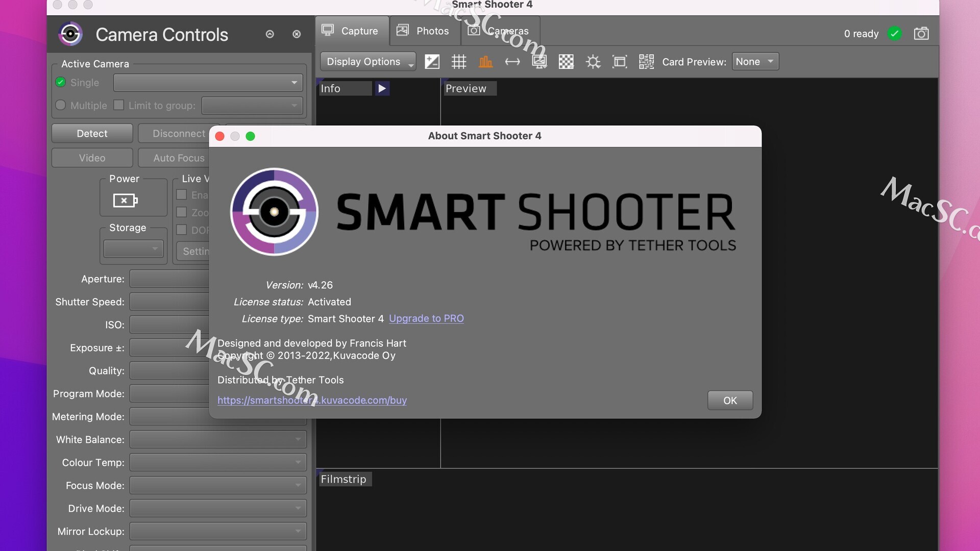Click the Upgrade to PRO link
Image resolution: width=980 pixels, height=551 pixels.
[426, 318]
